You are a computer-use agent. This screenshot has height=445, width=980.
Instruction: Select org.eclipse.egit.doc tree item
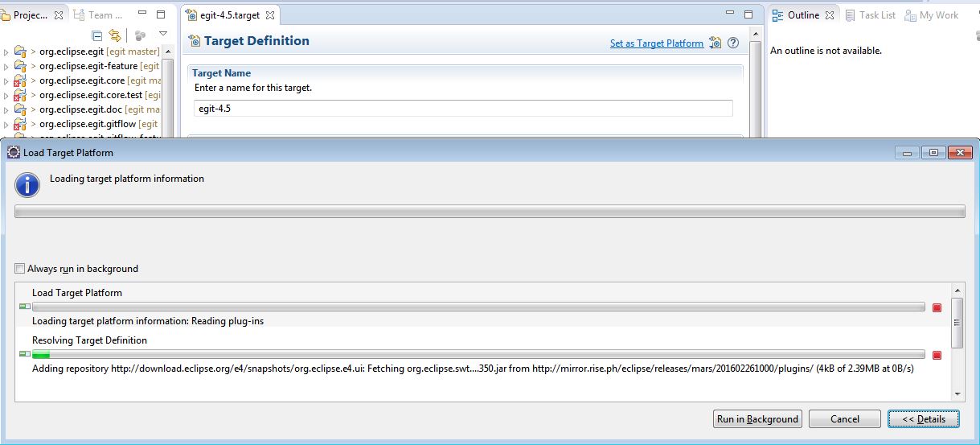coord(96,109)
